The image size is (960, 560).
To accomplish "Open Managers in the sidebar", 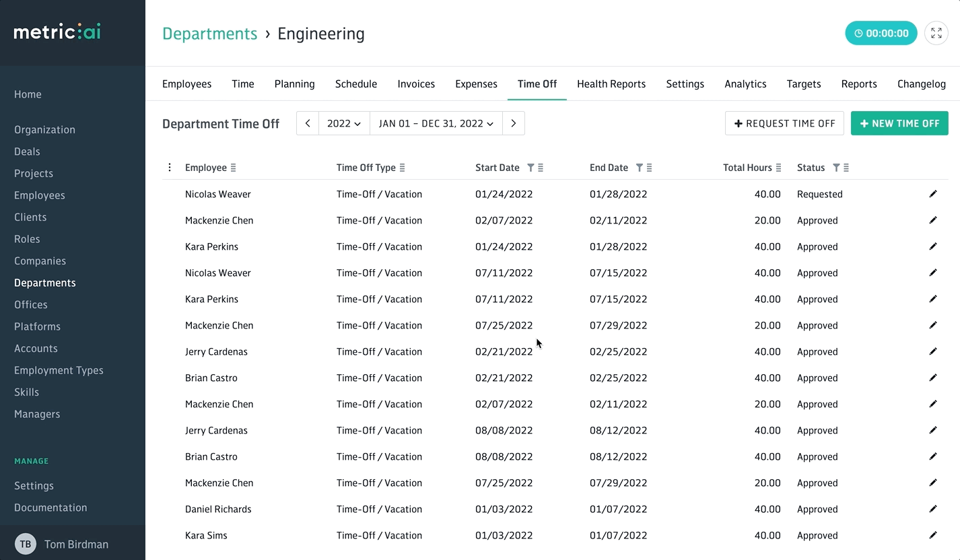I will [37, 414].
